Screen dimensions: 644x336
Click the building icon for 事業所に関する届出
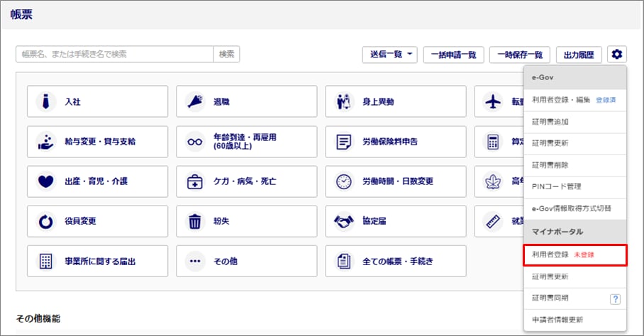[x=46, y=262]
